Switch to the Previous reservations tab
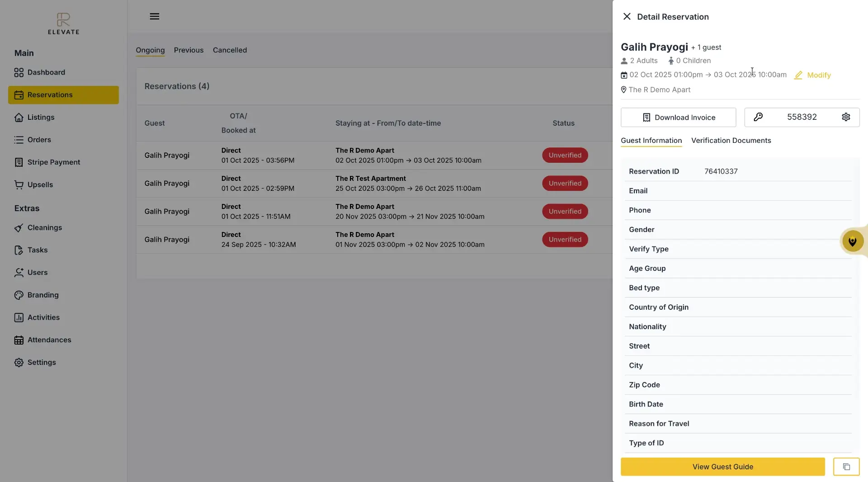Image resolution: width=868 pixels, height=482 pixels. click(x=189, y=50)
